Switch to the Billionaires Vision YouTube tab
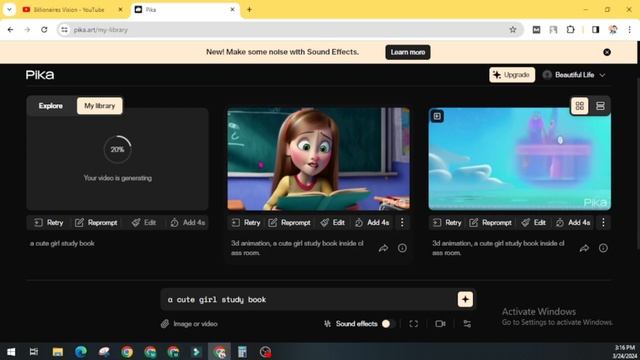Image resolution: width=640 pixels, height=360 pixels. (69, 9)
